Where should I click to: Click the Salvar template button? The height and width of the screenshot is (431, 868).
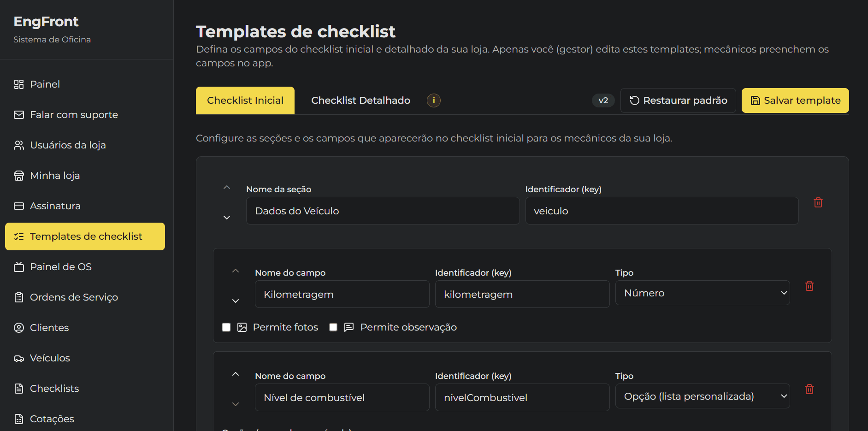click(795, 100)
